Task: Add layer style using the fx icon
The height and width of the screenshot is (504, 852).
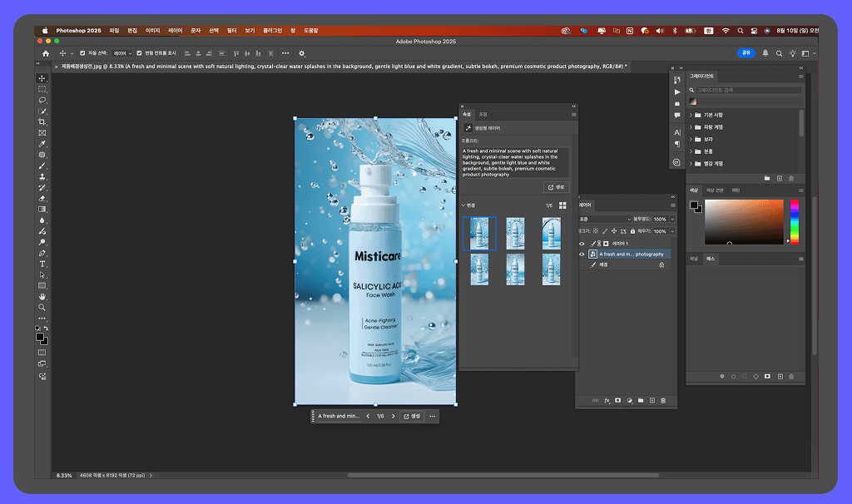Action: [607, 401]
